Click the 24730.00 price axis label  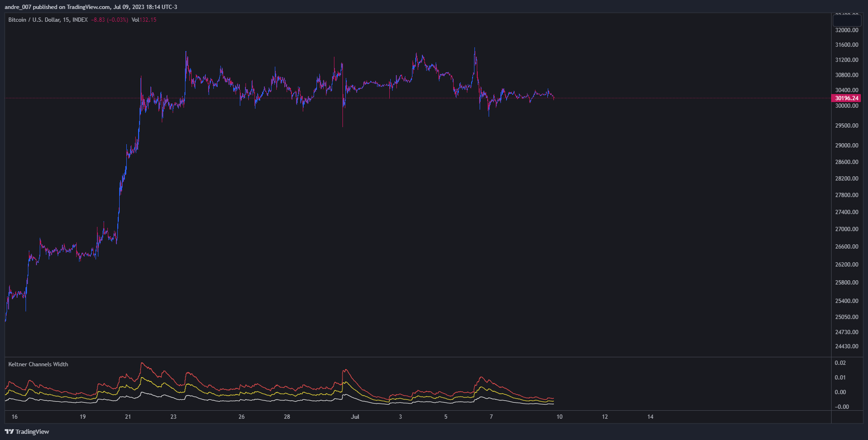click(847, 332)
